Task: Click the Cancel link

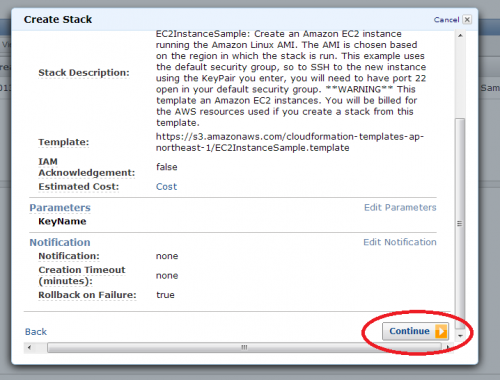Action: pyautogui.click(x=446, y=20)
